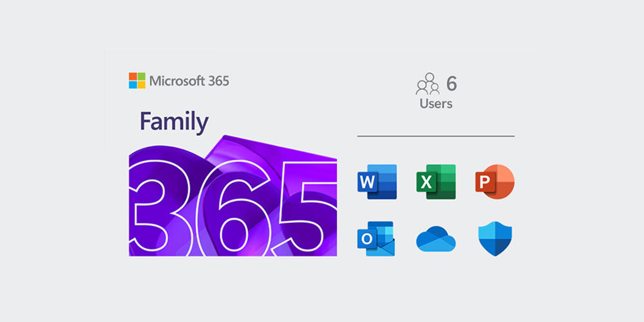Click the purple 365 artwork

233,196
